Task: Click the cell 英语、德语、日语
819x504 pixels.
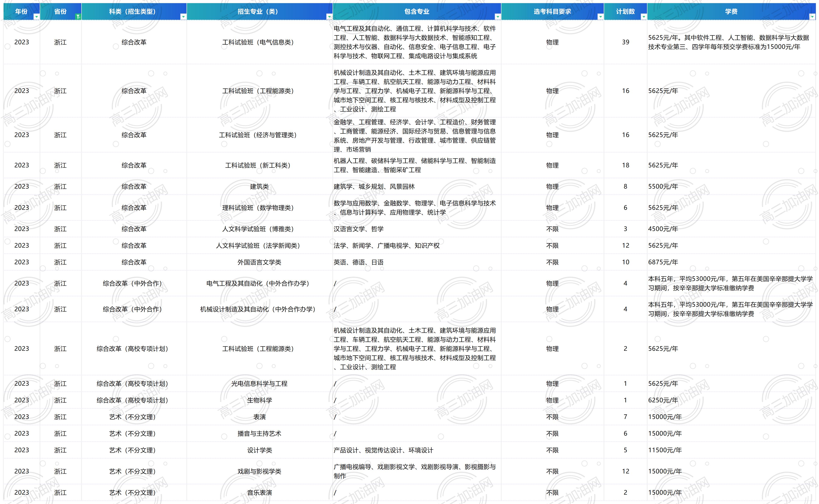Action: pyautogui.click(x=417, y=262)
